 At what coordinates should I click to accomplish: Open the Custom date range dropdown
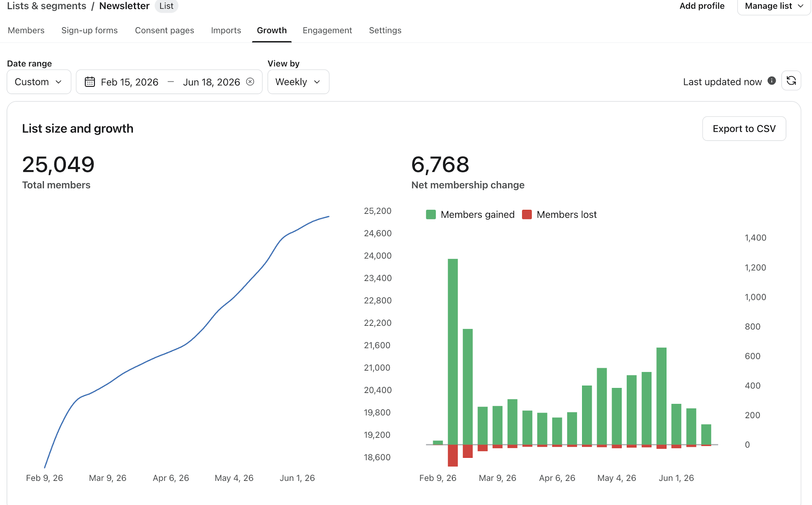click(x=39, y=82)
